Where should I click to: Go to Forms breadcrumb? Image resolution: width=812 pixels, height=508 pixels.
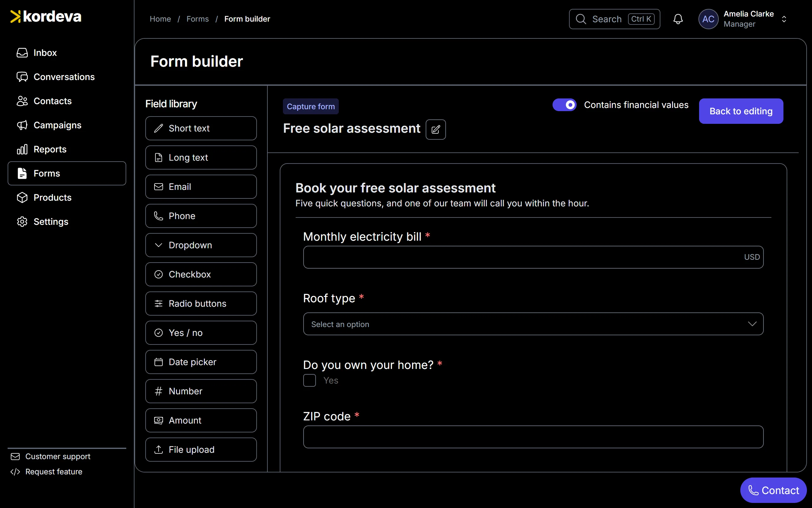pos(197,19)
